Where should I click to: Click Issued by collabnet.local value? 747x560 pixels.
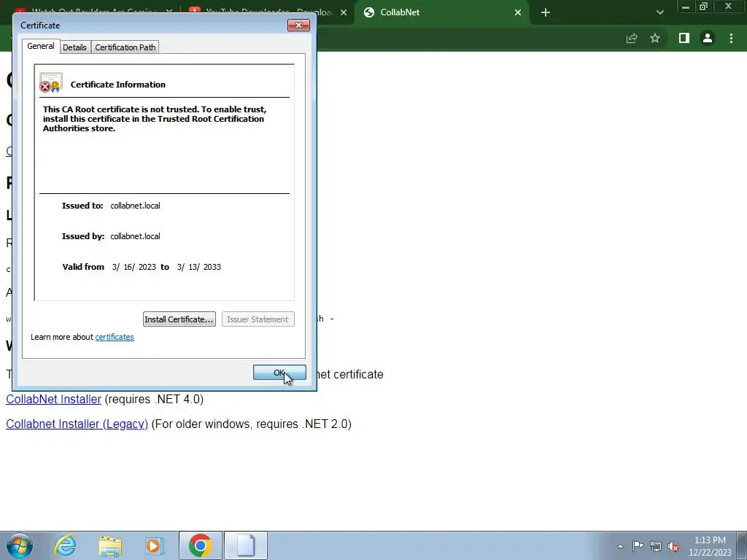(135, 236)
